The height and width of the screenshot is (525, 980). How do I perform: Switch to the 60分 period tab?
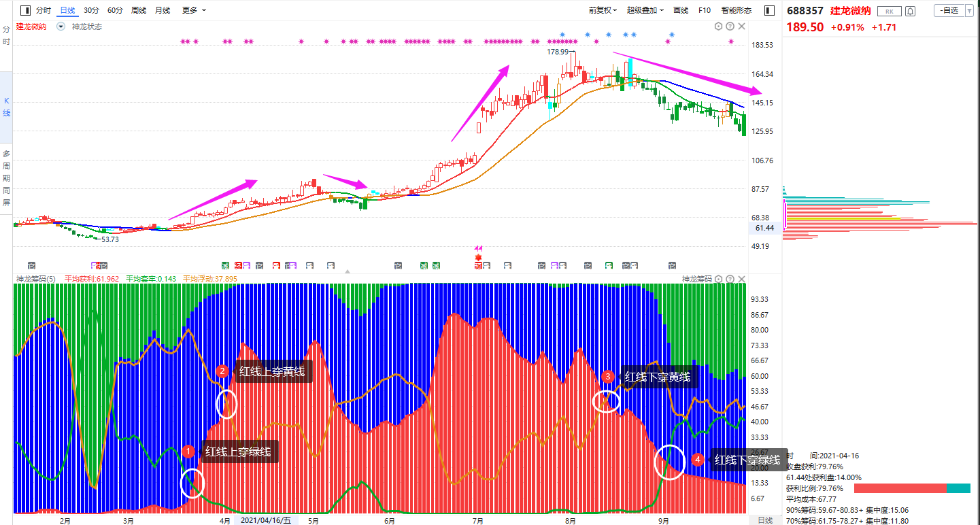pyautogui.click(x=115, y=10)
